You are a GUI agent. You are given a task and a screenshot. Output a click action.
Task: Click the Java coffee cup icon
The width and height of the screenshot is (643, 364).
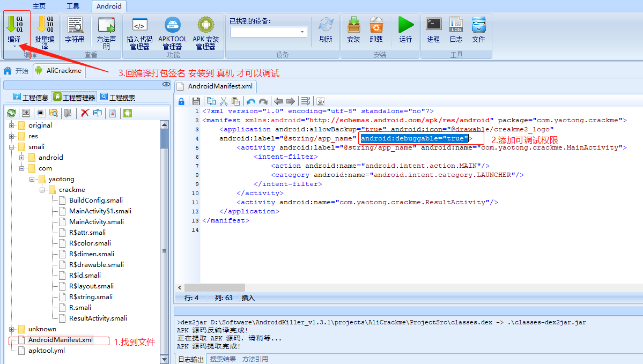pyautogui.click(x=321, y=101)
